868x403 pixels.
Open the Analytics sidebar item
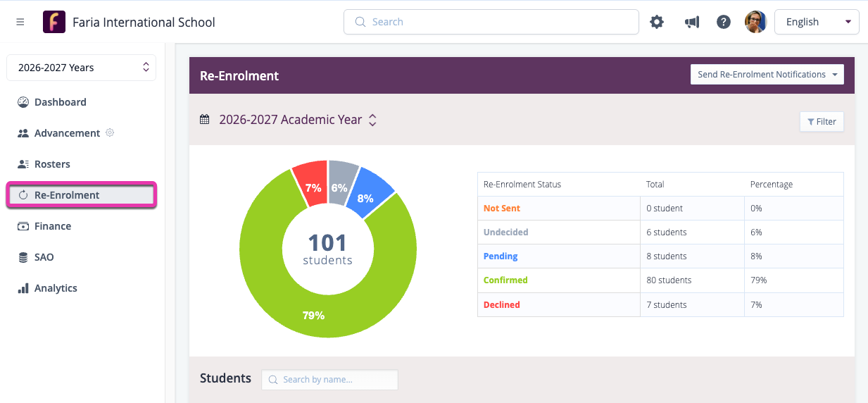coord(56,288)
